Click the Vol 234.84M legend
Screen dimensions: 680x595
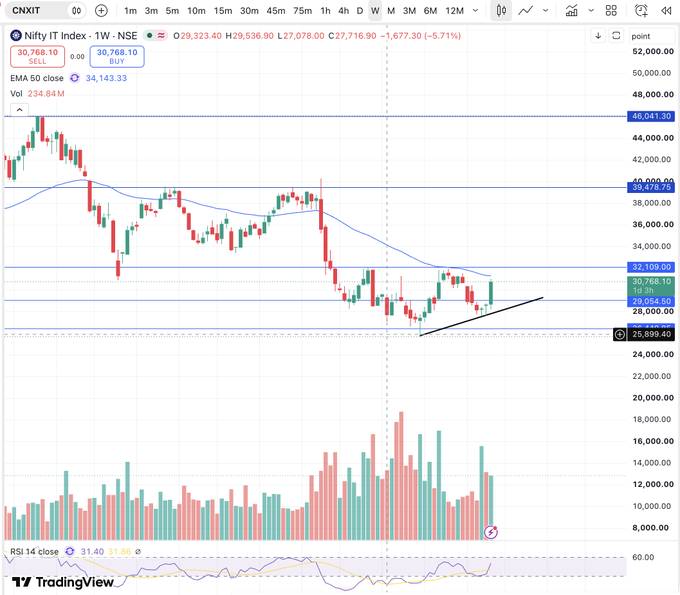(37, 94)
